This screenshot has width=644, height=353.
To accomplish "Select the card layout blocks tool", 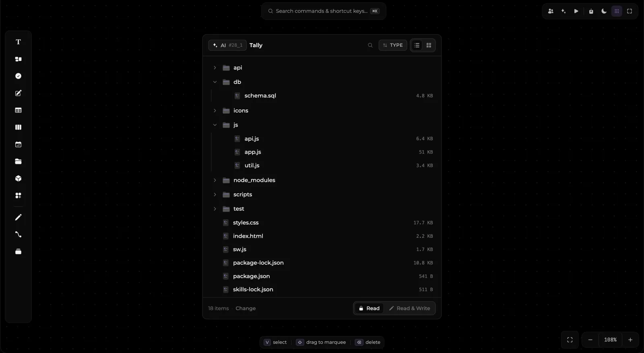I will point(18,59).
